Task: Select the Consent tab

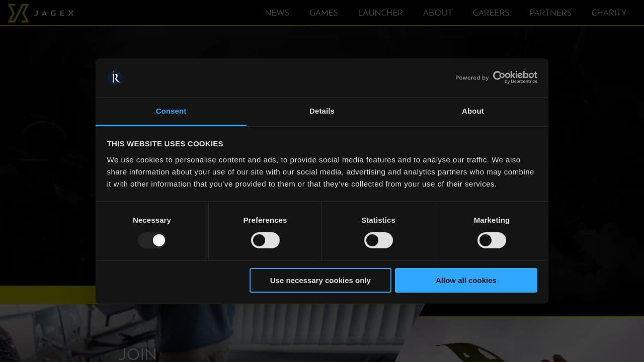Action: pyautogui.click(x=171, y=111)
